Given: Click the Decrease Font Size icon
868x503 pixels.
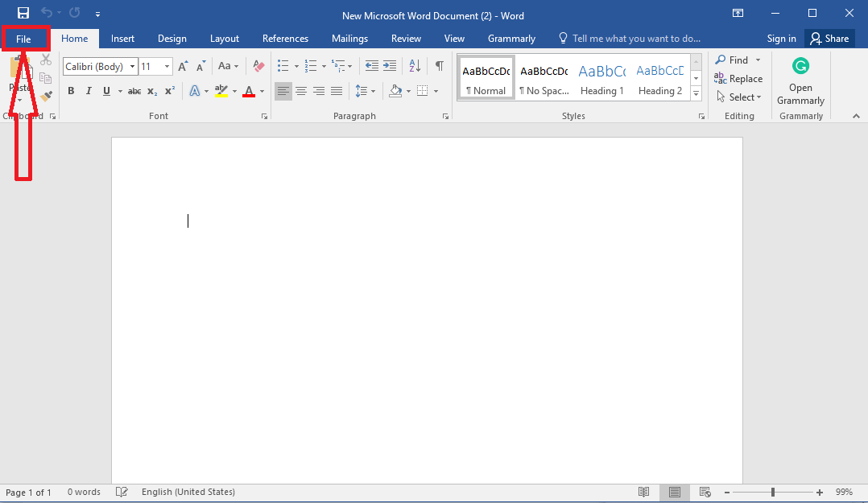Looking at the screenshot, I should 201,67.
